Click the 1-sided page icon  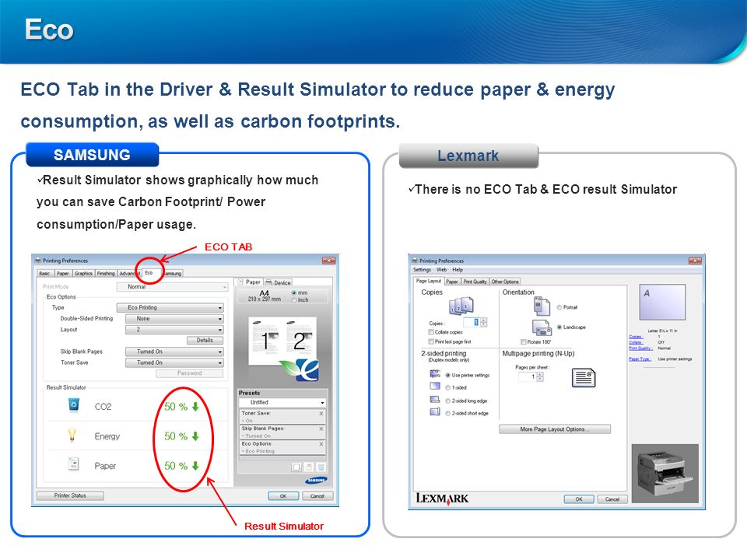(x=435, y=387)
